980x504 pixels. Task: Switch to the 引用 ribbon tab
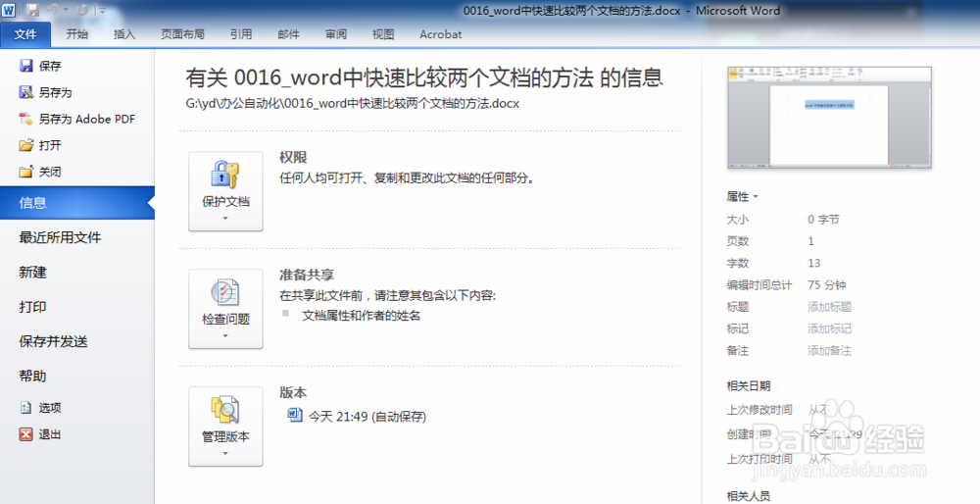point(241,34)
